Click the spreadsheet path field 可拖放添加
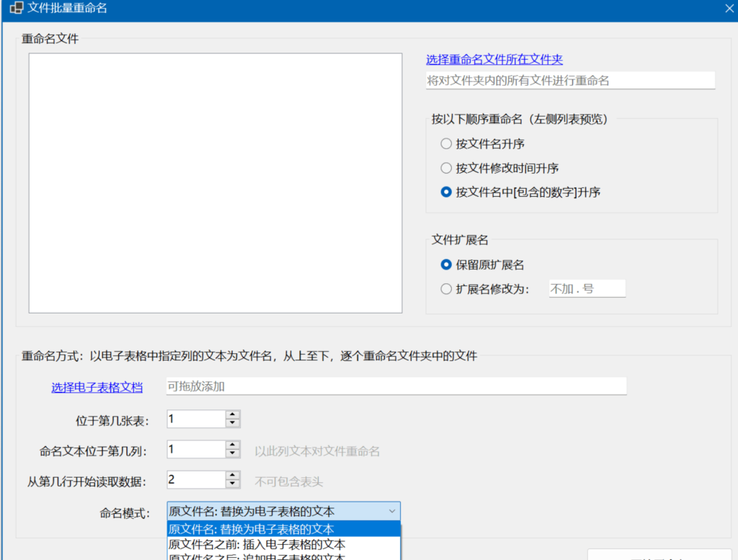738x560 pixels. pos(396,387)
